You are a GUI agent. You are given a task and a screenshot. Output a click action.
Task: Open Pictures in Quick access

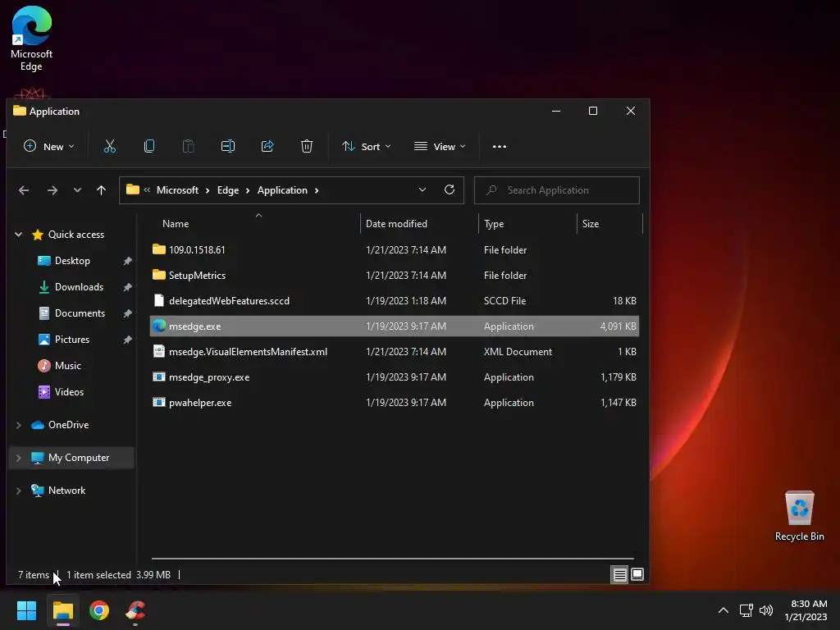click(72, 340)
